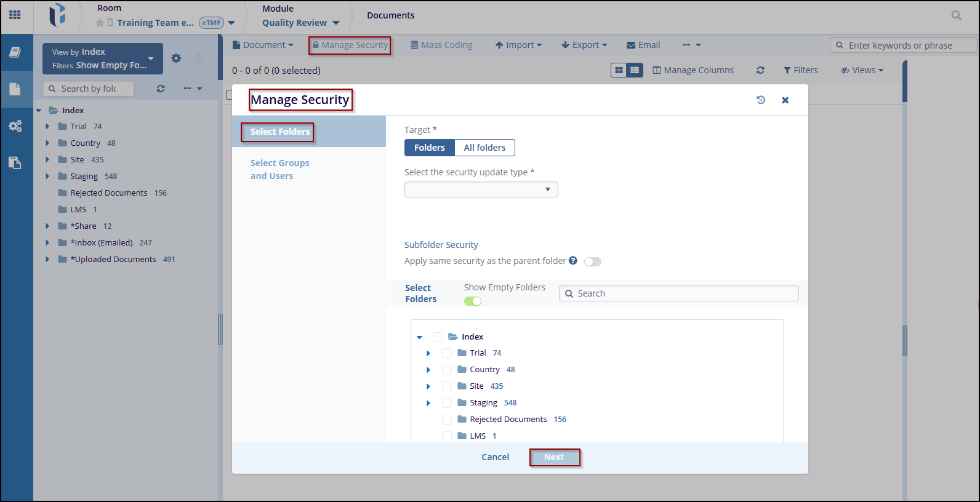Click the Next button

tap(554, 457)
